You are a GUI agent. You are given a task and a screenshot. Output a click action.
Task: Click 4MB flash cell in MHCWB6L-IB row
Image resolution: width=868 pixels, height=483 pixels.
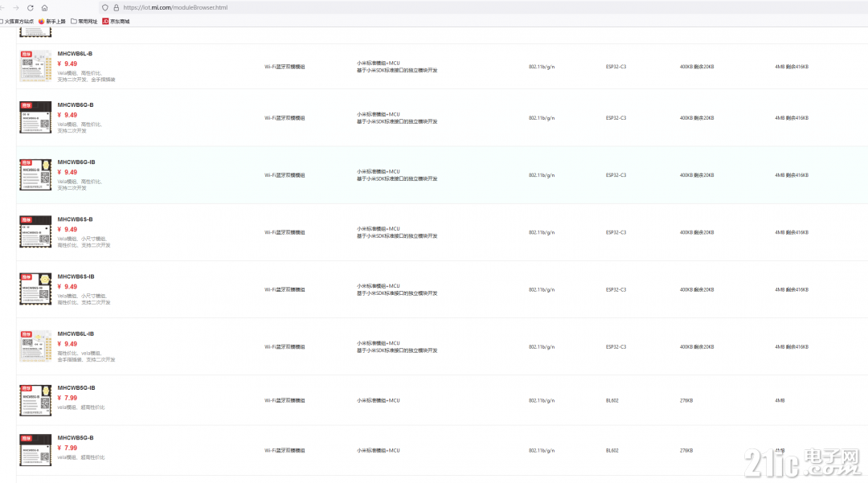click(x=792, y=347)
